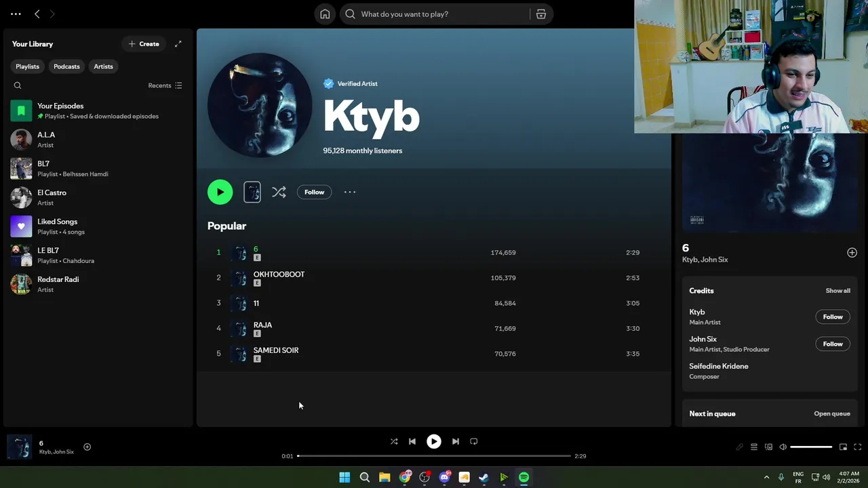Screen dimensions: 868x488
Task: Show hidden system tray icons
Action: click(x=766, y=478)
